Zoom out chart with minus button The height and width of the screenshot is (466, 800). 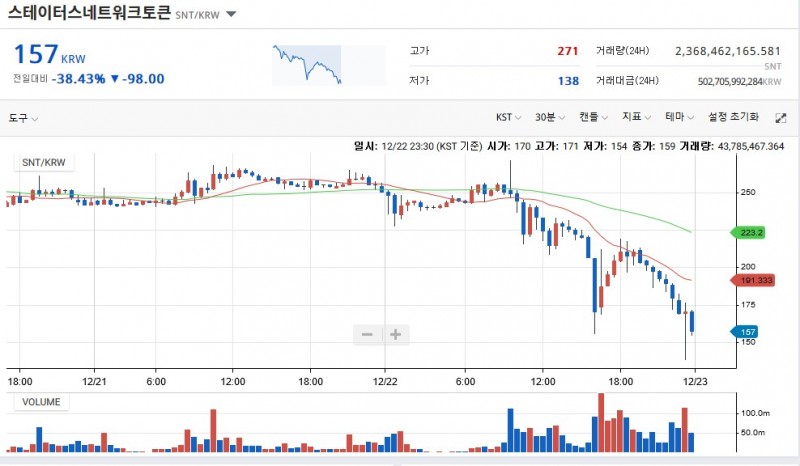coord(367,334)
